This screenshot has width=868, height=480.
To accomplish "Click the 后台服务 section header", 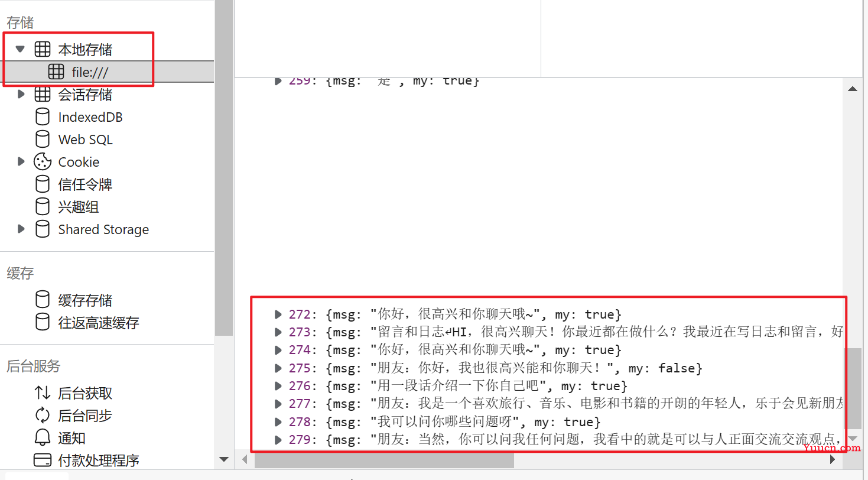I will click(33, 366).
